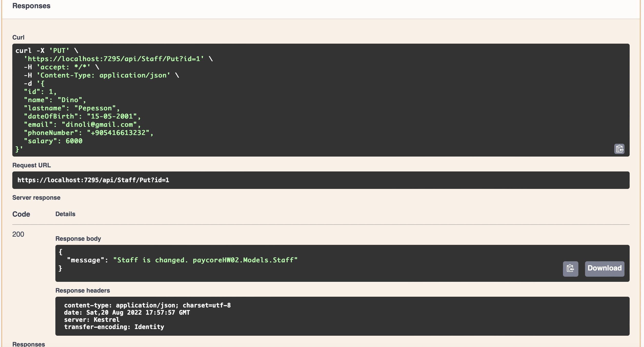
Task: Click the Download button for server response
Action: coord(605,268)
